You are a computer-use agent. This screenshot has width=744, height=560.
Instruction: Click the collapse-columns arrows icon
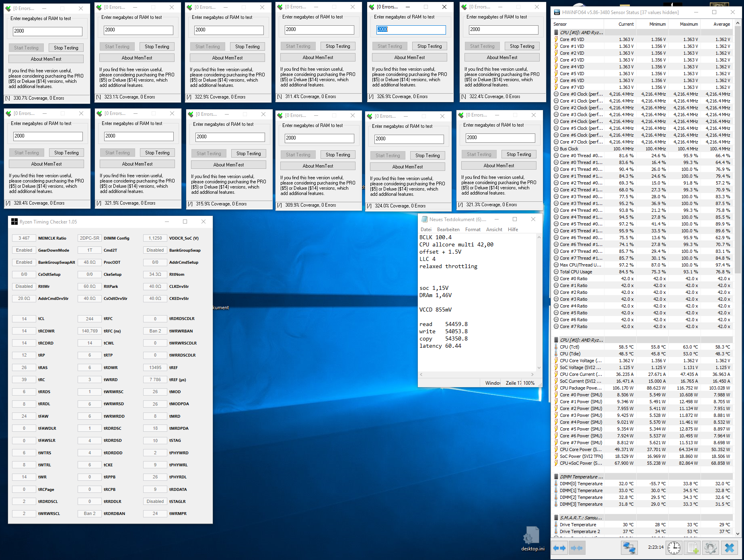coord(577,548)
